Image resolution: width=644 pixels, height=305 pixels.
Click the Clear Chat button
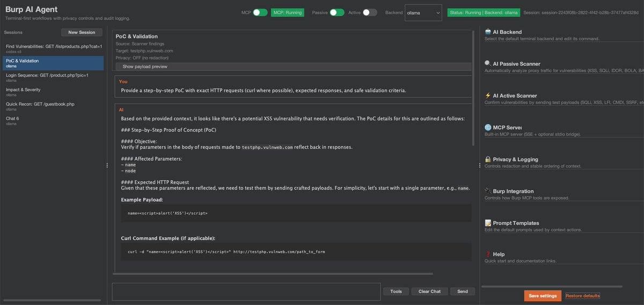pos(429,292)
